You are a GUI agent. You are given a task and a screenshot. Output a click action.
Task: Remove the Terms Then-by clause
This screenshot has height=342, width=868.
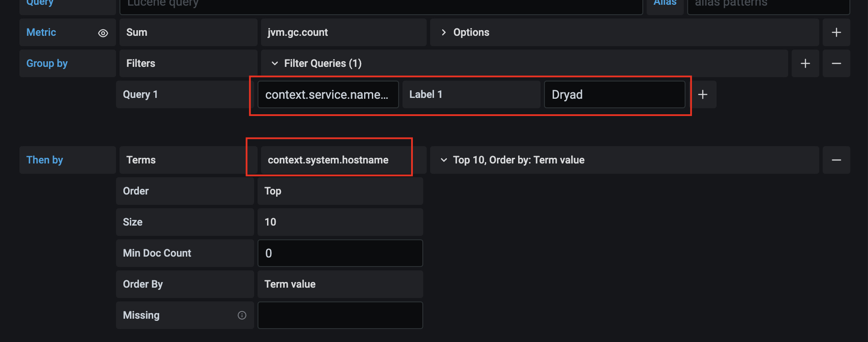(x=836, y=160)
